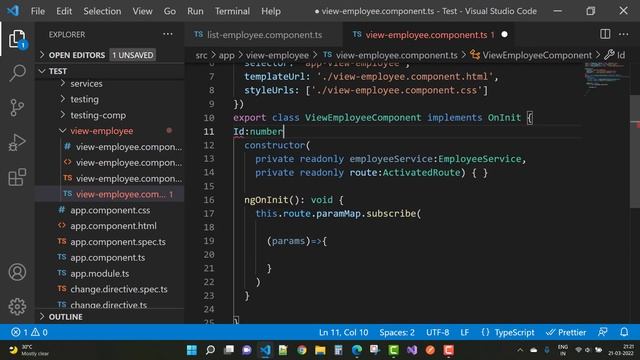640x360 pixels.
Task: Open the Help menu
Action: pyautogui.click(x=271, y=11)
